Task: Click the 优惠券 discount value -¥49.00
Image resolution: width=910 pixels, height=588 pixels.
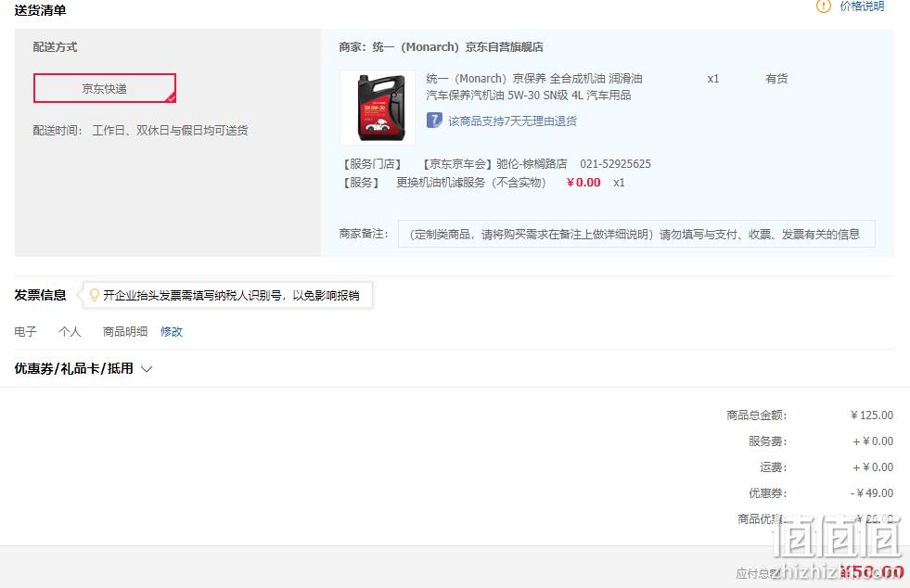Action: pyautogui.click(x=872, y=492)
